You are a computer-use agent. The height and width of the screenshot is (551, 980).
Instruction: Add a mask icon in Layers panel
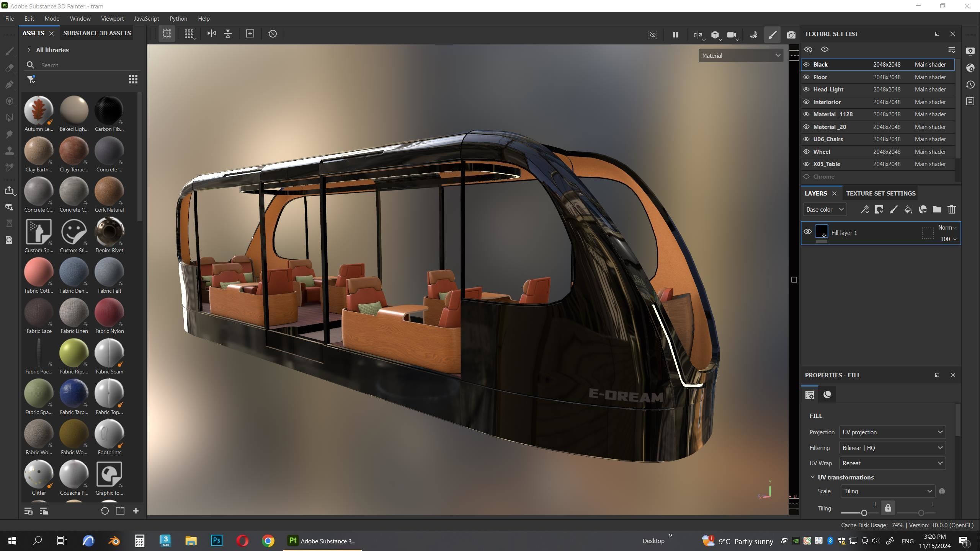(x=879, y=209)
